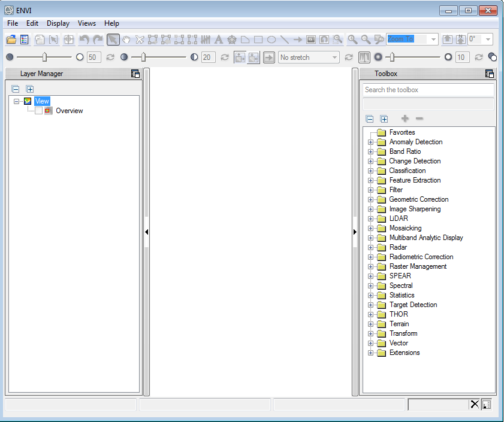Open the Display menu
This screenshot has width=504, height=422.
[58, 23]
